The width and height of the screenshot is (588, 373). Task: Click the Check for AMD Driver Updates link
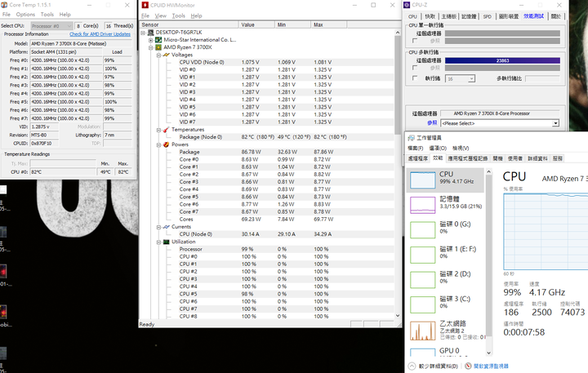coord(100,34)
